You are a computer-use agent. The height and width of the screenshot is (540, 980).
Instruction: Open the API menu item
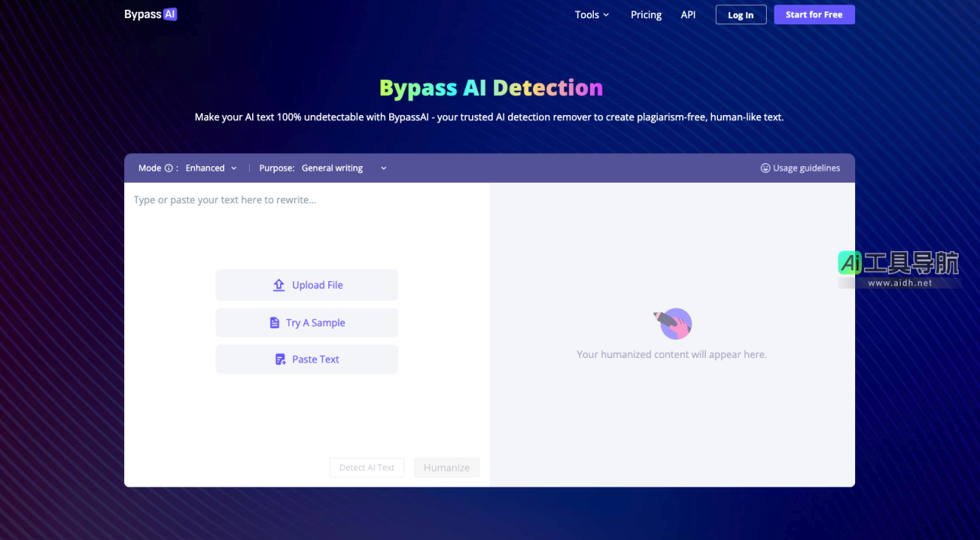(x=688, y=14)
